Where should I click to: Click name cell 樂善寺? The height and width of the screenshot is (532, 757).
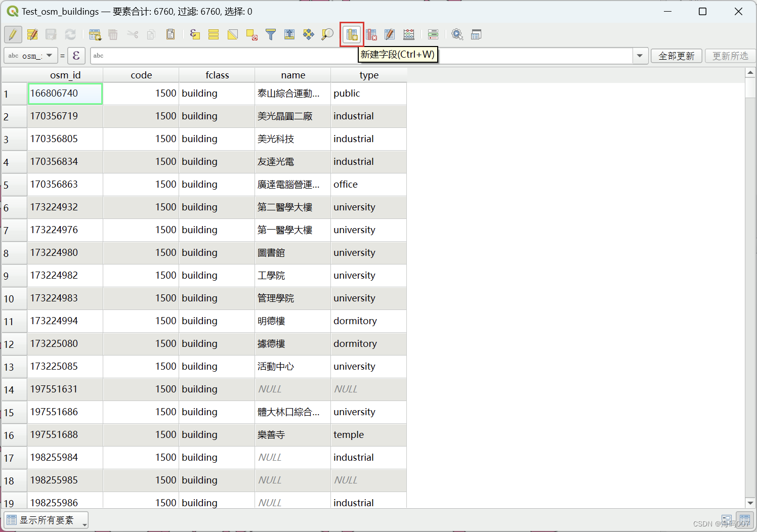pos(293,435)
